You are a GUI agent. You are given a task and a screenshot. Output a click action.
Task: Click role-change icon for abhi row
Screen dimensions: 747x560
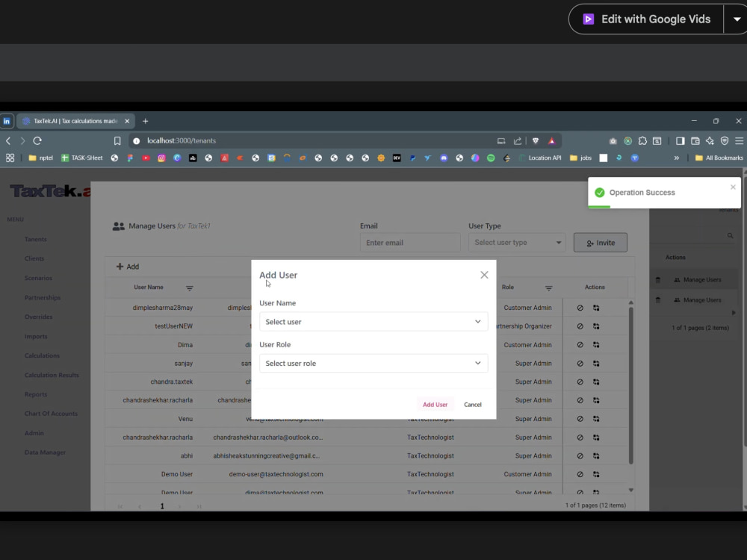pos(596,455)
